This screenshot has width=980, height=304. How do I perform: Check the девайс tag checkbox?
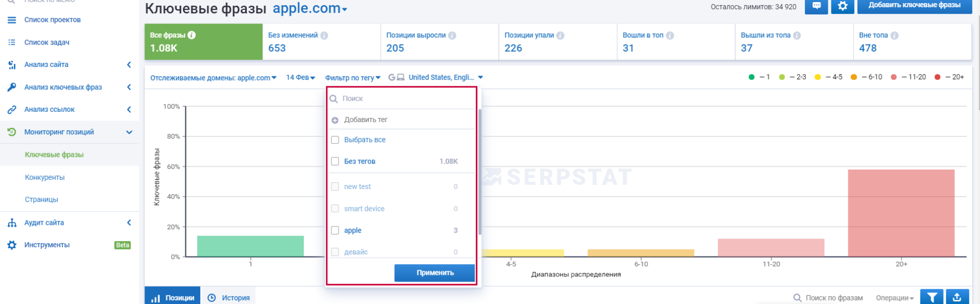click(x=335, y=252)
